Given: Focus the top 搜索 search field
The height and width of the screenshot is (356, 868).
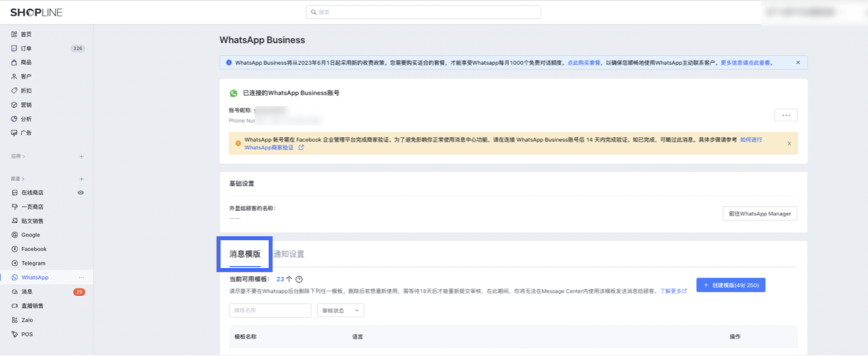Looking at the screenshot, I should coord(423,12).
